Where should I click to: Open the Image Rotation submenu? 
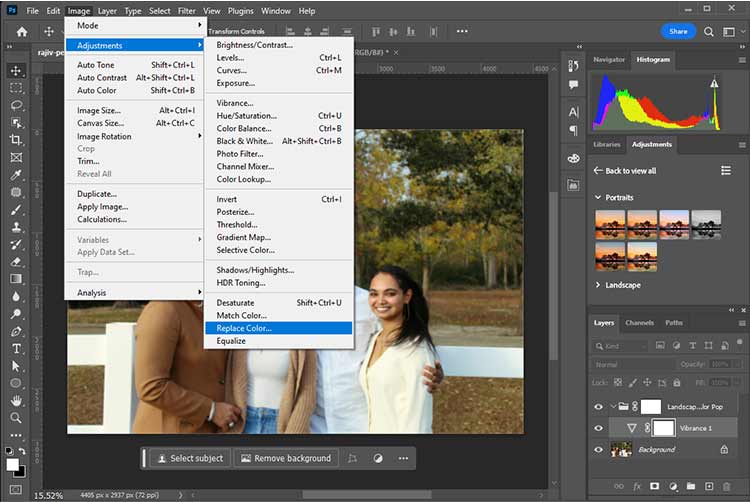point(134,136)
